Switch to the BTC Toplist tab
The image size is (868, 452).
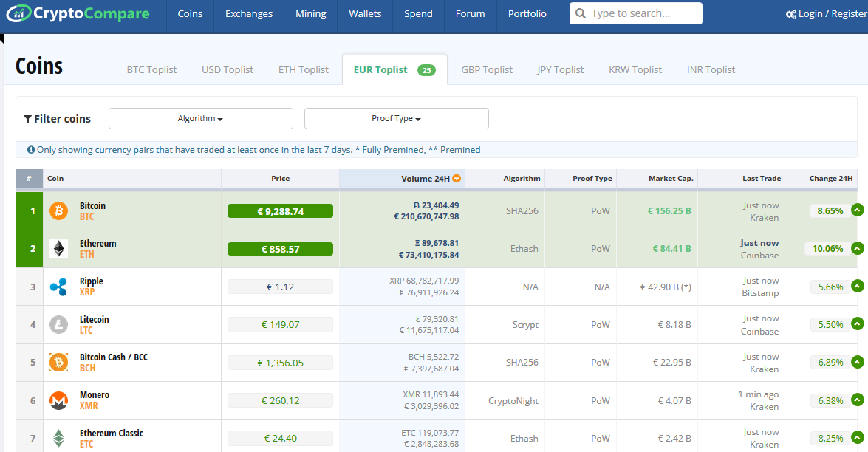151,69
